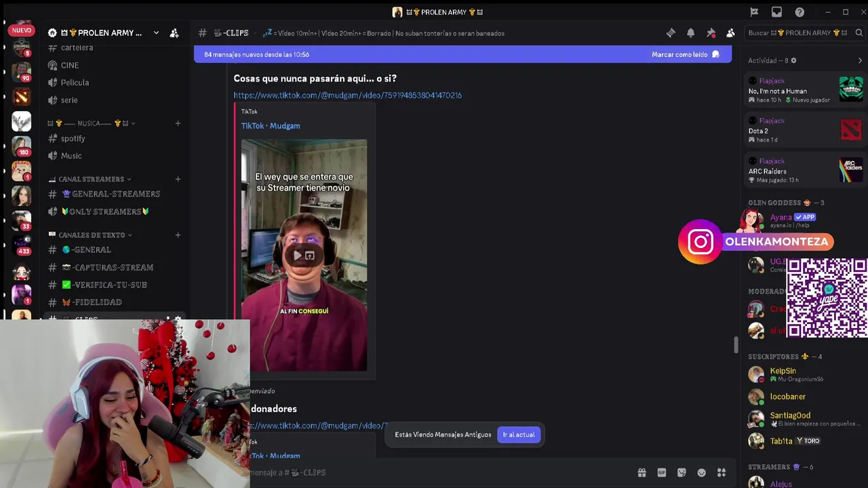Add channel to CANALES DE TEXTO category
This screenshot has height=488, width=868.
pyautogui.click(x=178, y=235)
